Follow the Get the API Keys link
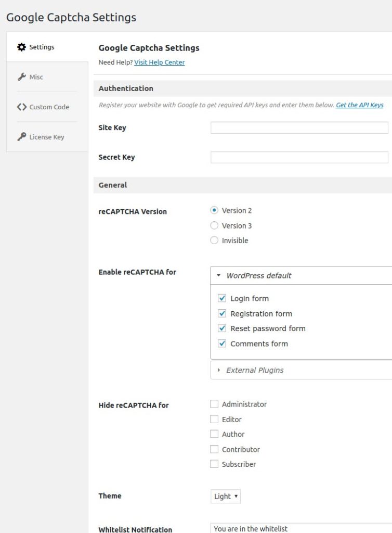Image resolution: width=392 pixels, height=533 pixels. click(x=360, y=105)
